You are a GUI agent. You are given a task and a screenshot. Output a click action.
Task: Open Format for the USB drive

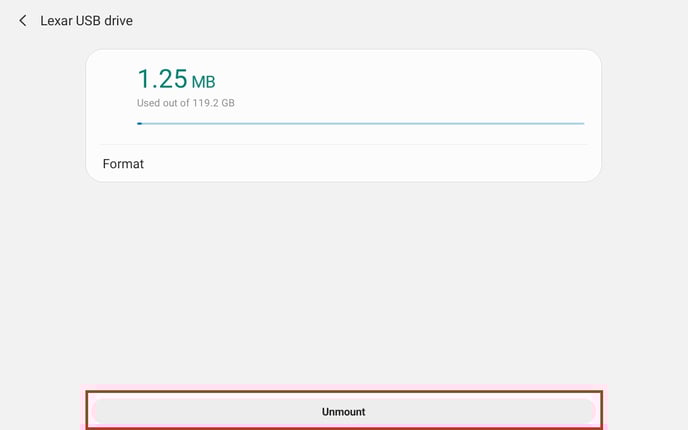(123, 163)
